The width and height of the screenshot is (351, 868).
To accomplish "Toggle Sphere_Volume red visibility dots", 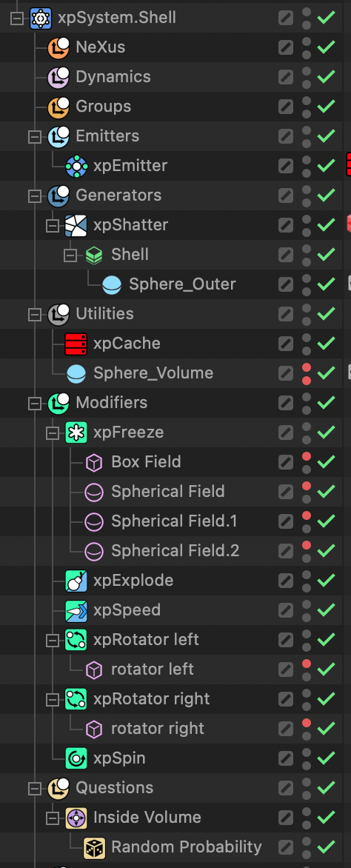I will click(x=306, y=373).
